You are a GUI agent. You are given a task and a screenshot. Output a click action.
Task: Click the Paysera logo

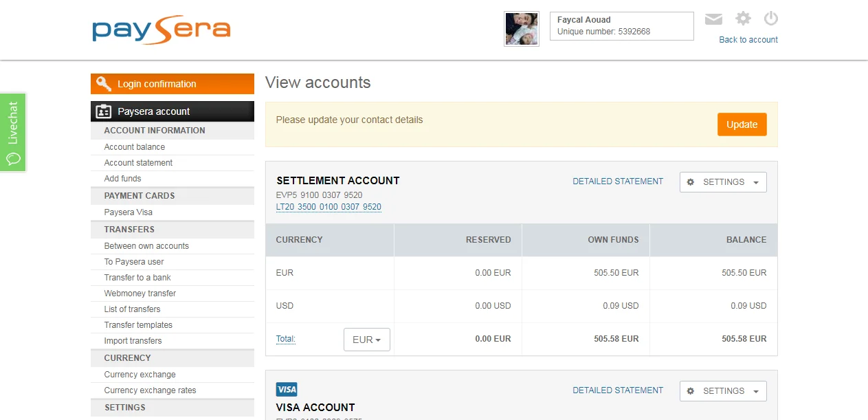(162, 30)
